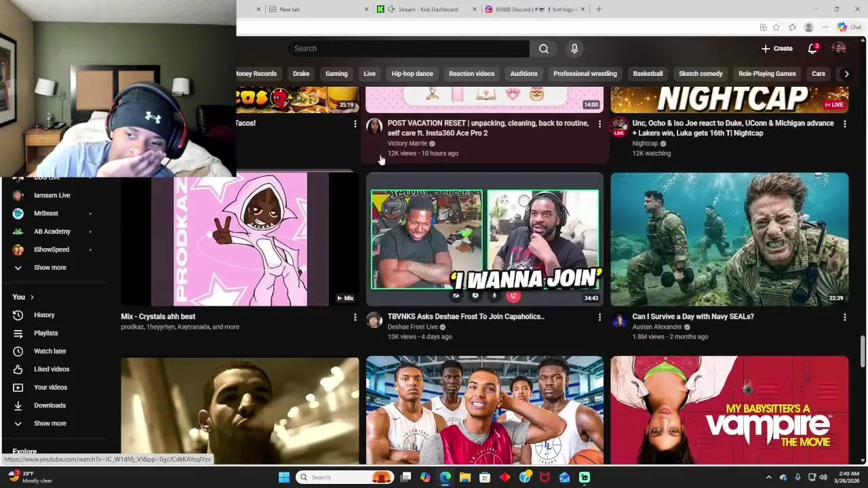Open the Austen Alexander channel avatar
The image size is (868, 488).
click(x=618, y=320)
